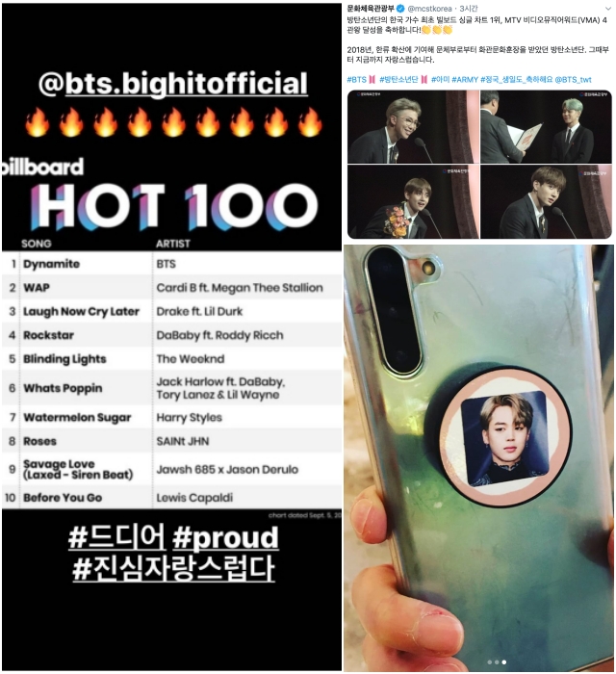This screenshot has width=616, height=674.
Task: Open the @BTS_twt mention
Action: tap(574, 80)
